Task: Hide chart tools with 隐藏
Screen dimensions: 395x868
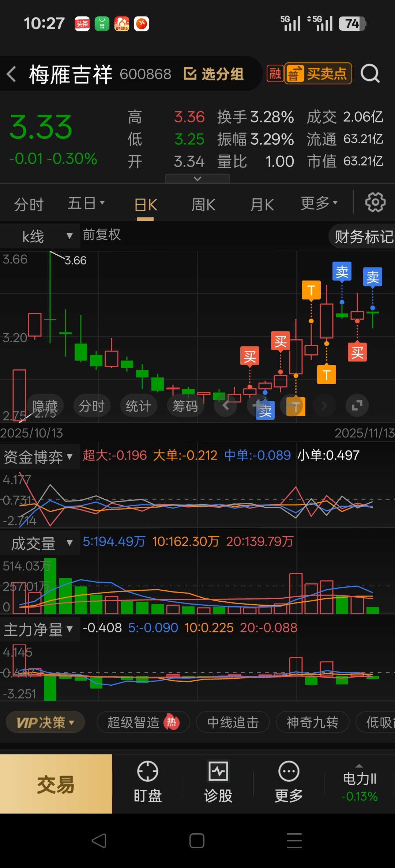Action: [x=45, y=406]
